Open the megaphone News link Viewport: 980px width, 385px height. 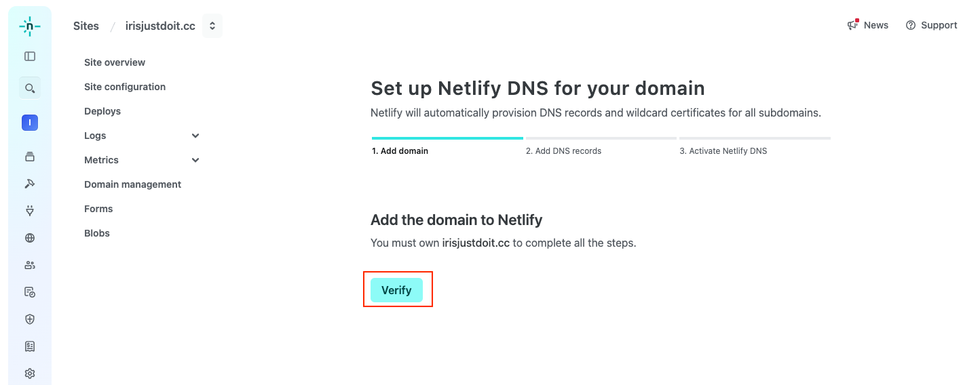coord(868,25)
